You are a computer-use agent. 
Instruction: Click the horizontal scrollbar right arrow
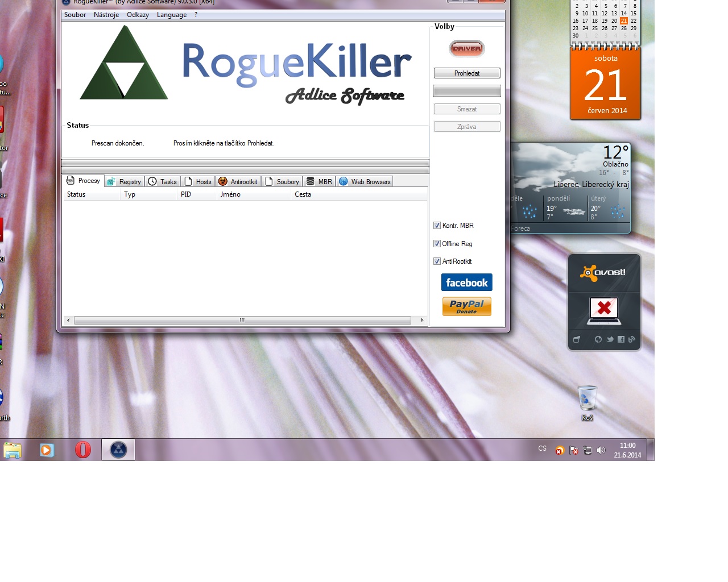point(422,321)
